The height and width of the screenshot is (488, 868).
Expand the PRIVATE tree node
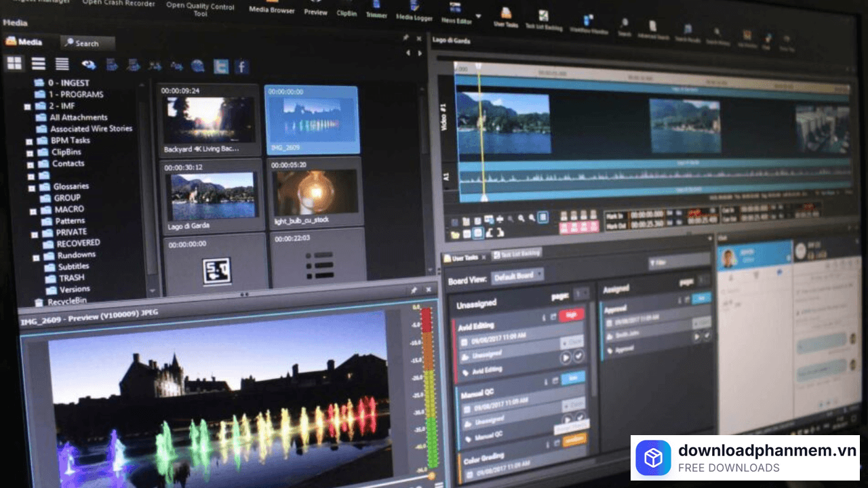pos(35,234)
